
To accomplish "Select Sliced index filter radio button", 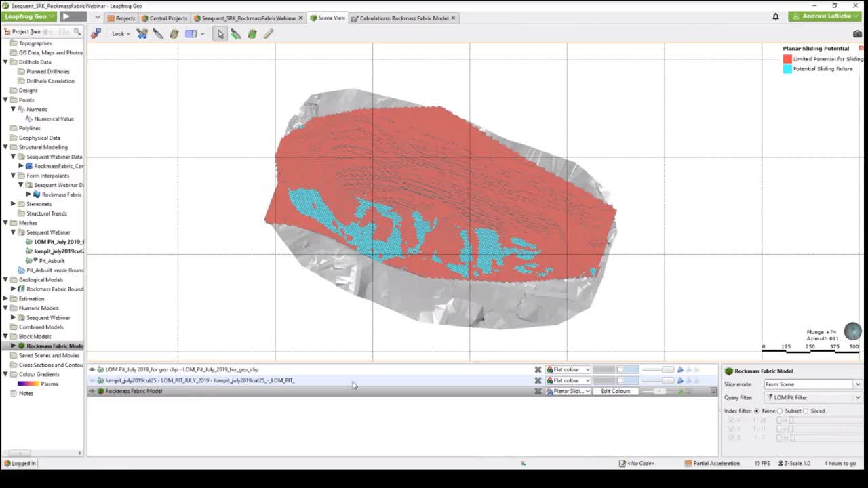I will [x=806, y=411].
